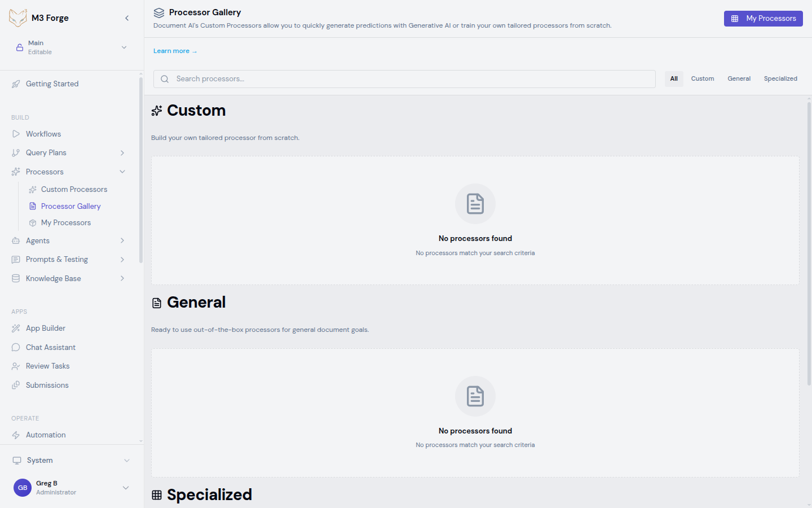Expand the Agents submenu arrow

pyautogui.click(x=122, y=241)
